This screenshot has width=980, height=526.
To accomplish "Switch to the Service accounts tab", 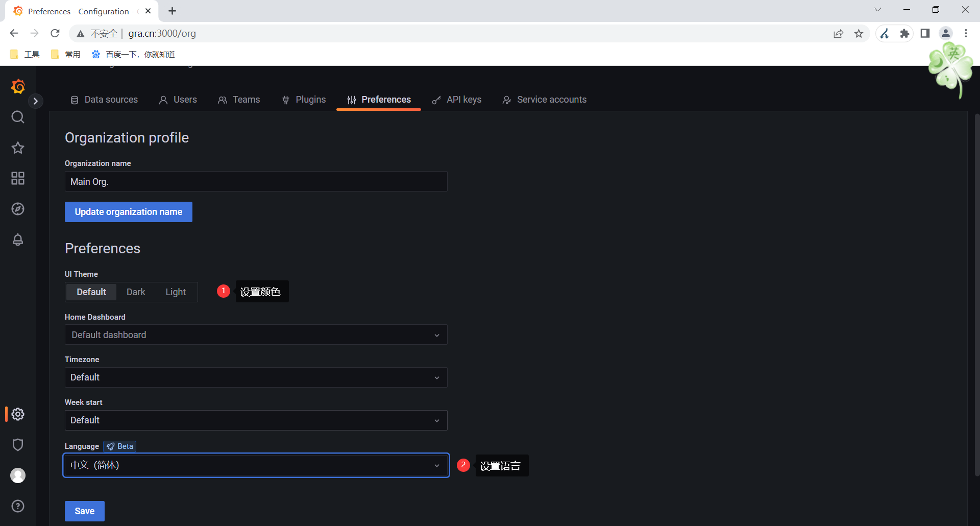I will click(545, 100).
